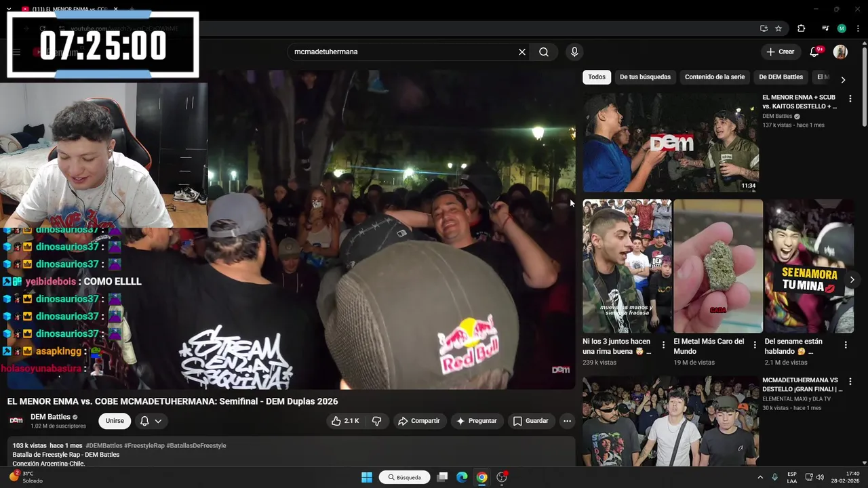Viewport: 868px width, 488px height.
Task: Bookmark this page with the star icon
Action: (x=778, y=28)
